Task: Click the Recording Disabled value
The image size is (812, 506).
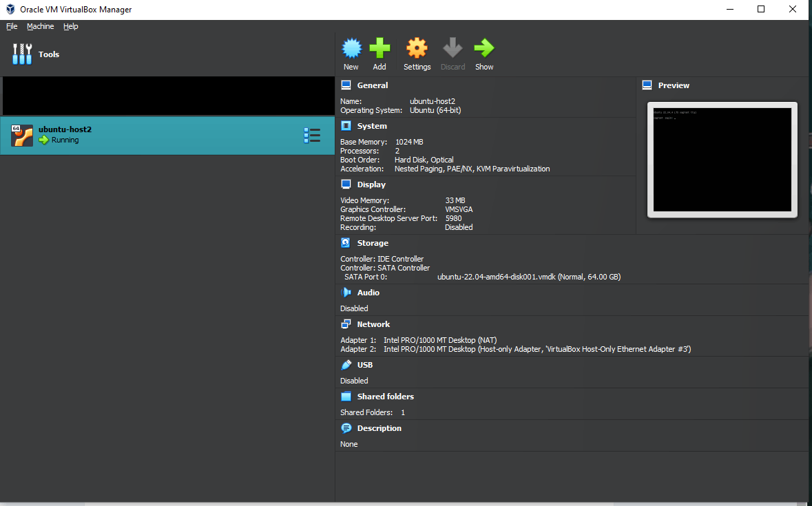Action: pos(459,227)
